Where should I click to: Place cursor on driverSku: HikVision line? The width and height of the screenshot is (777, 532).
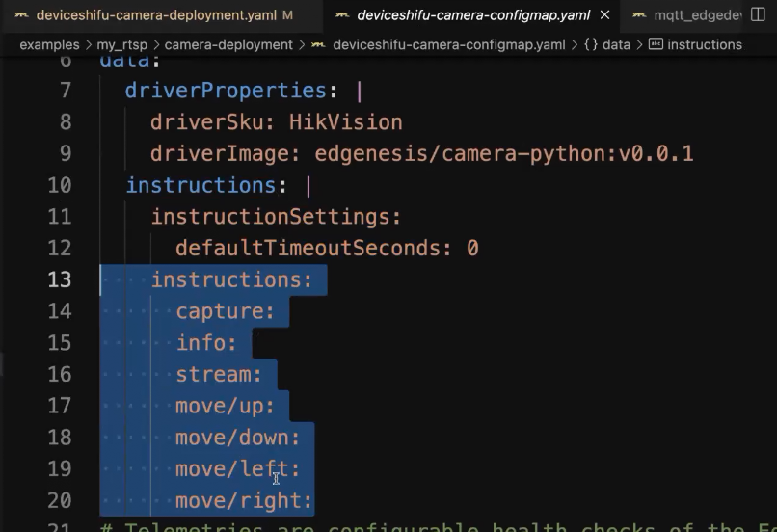point(276,122)
